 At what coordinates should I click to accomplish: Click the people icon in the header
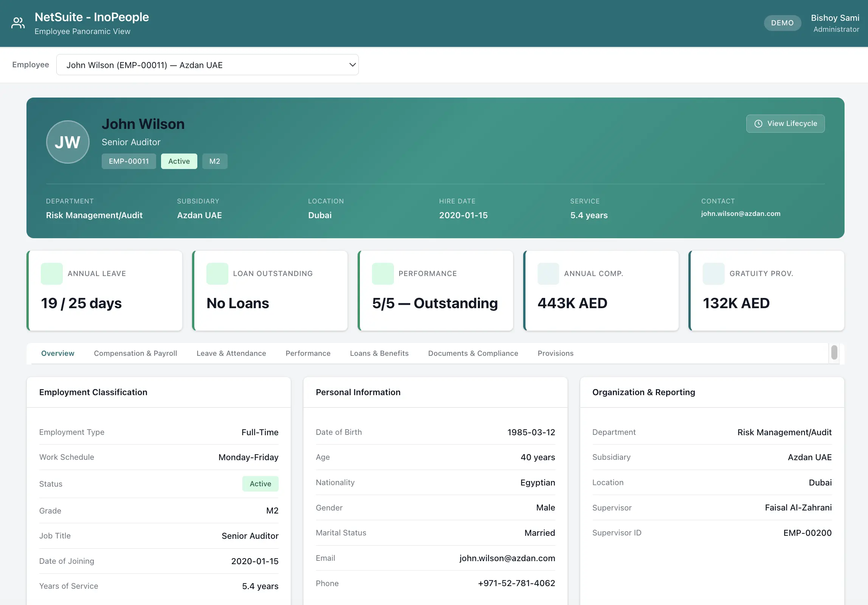pos(18,23)
